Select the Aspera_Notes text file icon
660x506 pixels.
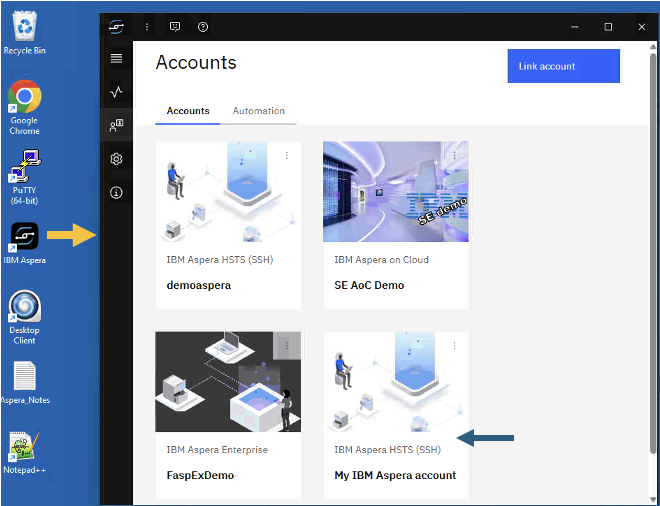point(25,383)
